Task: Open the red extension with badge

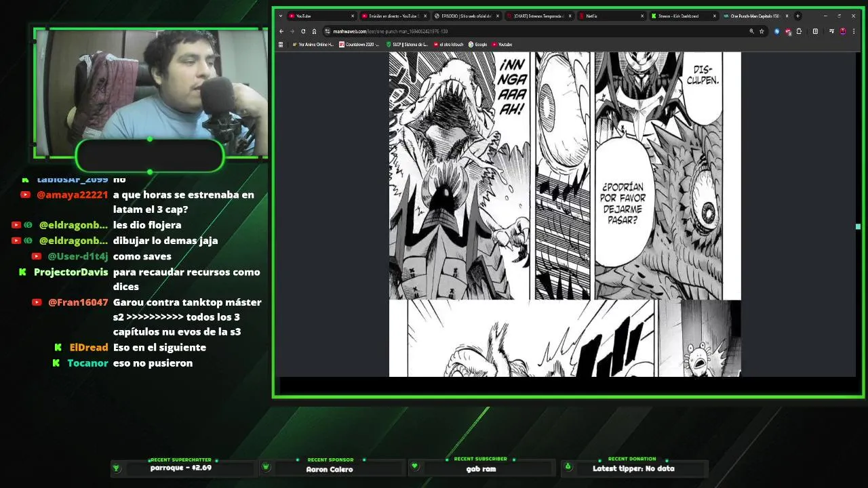Action: 788,31
